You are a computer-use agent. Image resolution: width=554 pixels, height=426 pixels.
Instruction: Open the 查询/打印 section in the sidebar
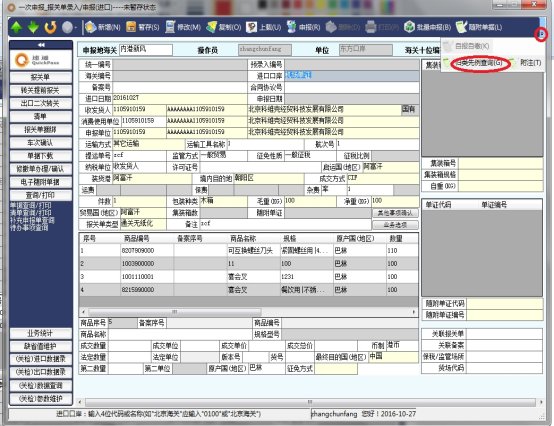pos(41,195)
